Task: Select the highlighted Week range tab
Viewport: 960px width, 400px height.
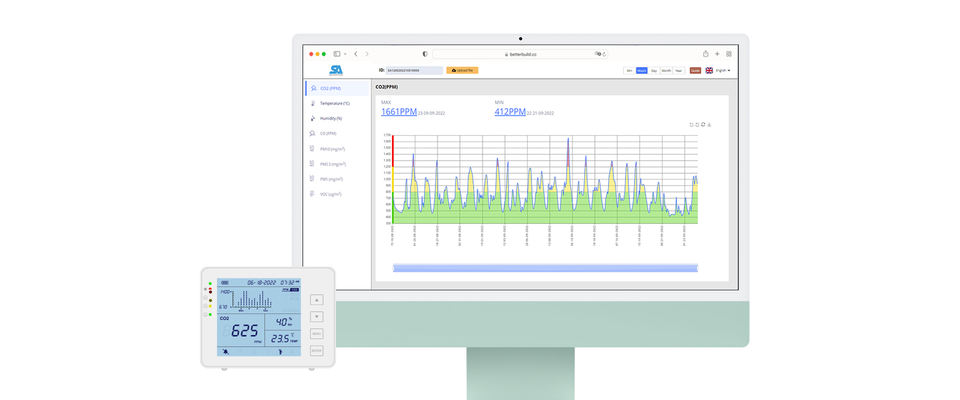Action: [642, 70]
